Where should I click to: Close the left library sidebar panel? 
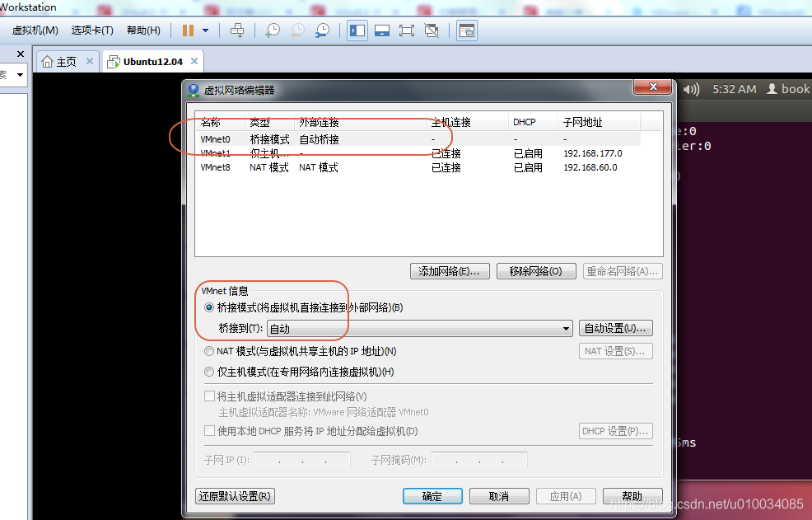pos(21,54)
